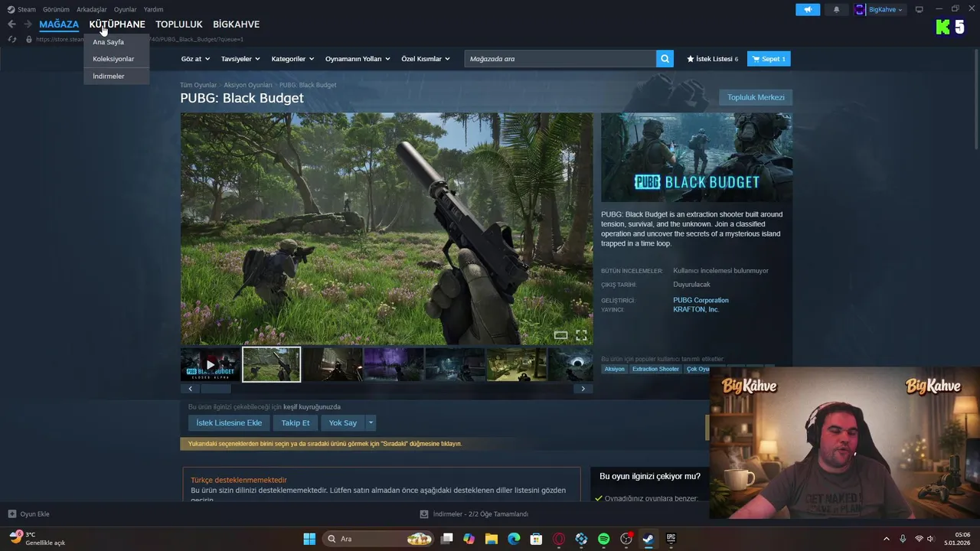Click the keşif kuyruğunuzda link
980x551 pixels.
point(312,407)
